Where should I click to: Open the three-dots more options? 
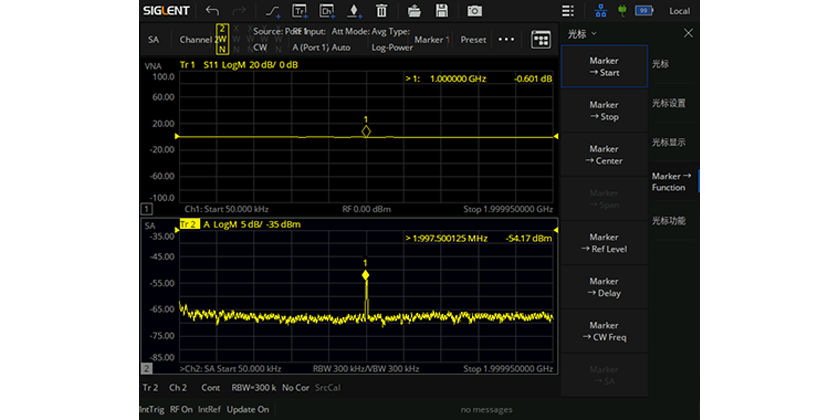[x=506, y=40]
